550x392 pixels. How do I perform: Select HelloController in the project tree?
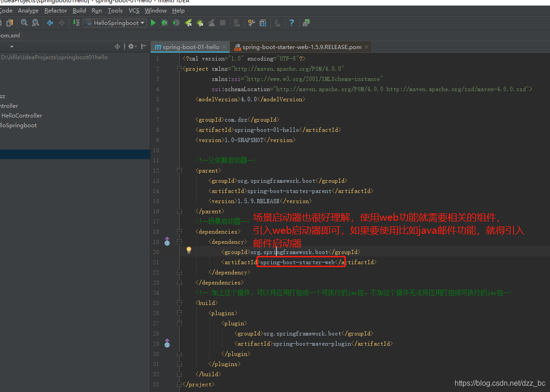pyautogui.click(x=22, y=115)
